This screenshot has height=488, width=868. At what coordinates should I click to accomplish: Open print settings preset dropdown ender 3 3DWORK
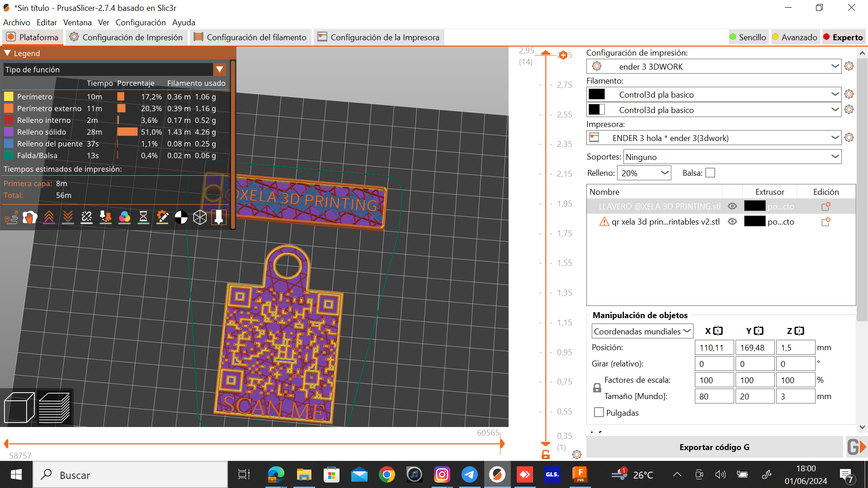click(714, 66)
